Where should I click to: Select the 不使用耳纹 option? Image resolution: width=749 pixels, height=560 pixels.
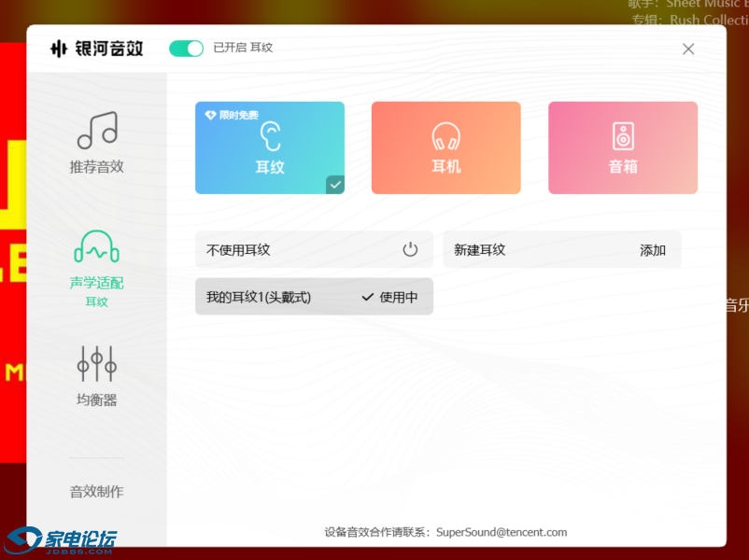click(x=239, y=250)
